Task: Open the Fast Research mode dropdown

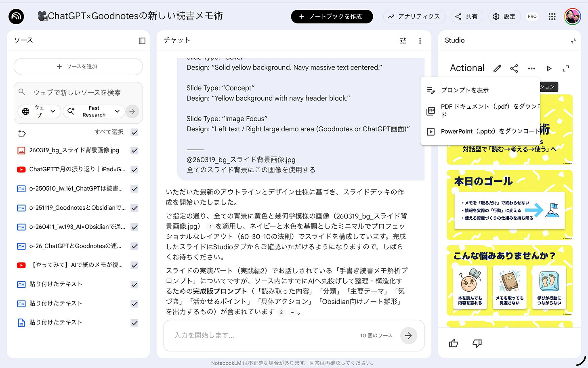Action: pyautogui.click(x=94, y=111)
